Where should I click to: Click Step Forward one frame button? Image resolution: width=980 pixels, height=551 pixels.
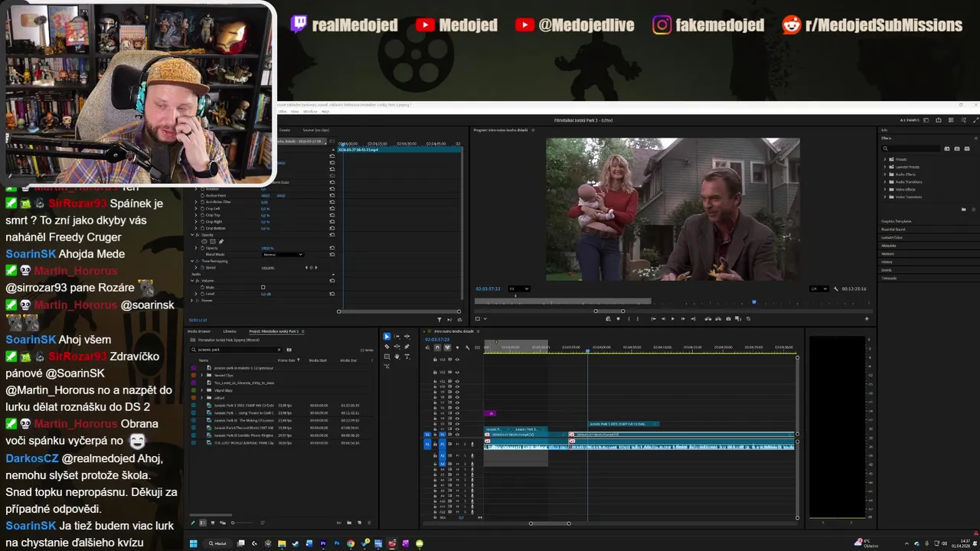683,318
